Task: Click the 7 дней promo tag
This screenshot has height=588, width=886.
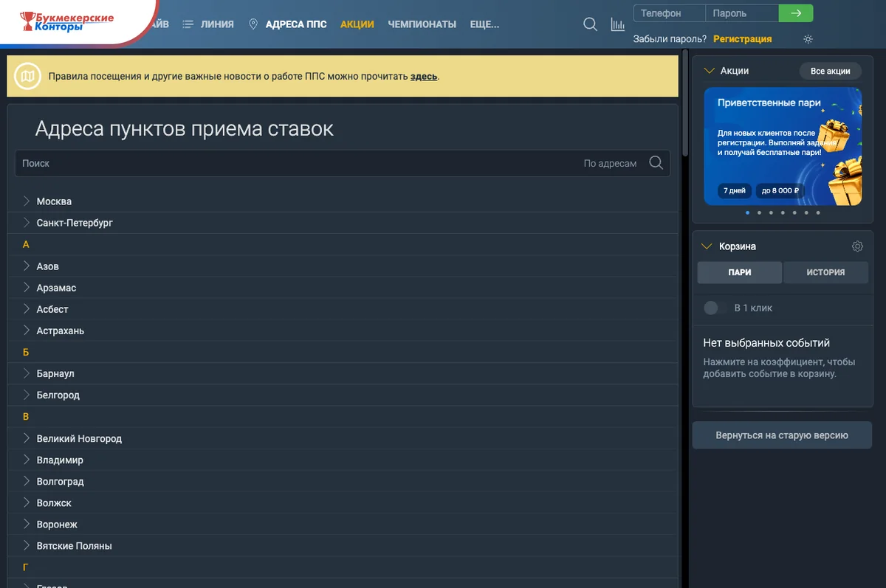Action: pyautogui.click(x=735, y=190)
